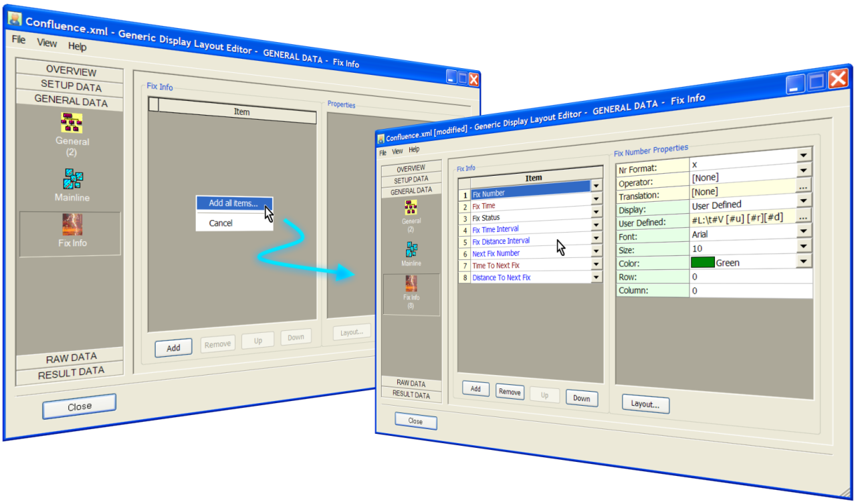
Task: Click the Down button in the front window
Action: point(582,398)
